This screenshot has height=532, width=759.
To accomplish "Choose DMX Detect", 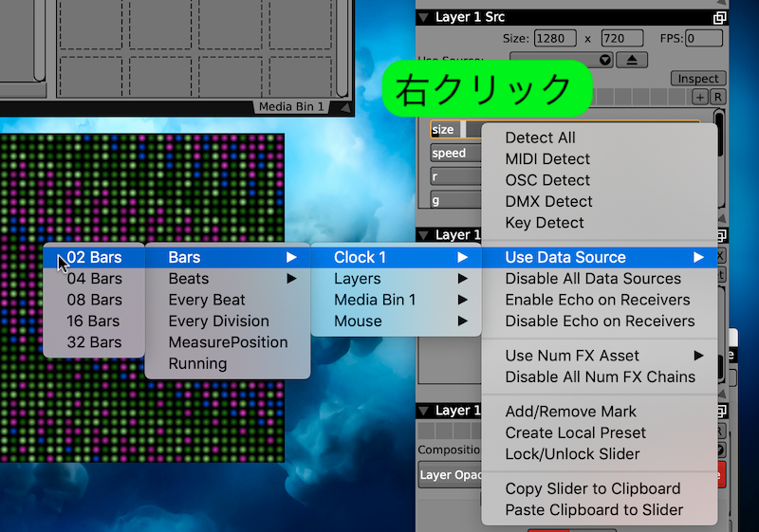I will click(x=600, y=202).
